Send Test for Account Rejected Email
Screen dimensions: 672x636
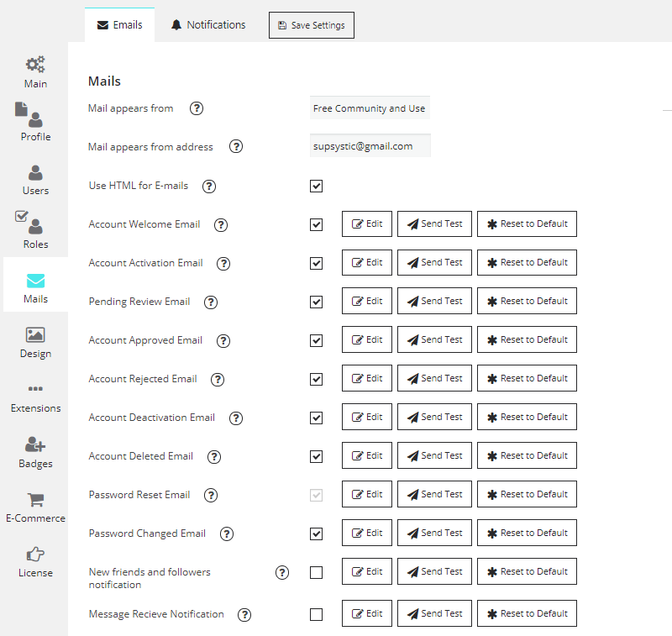click(434, 378)
